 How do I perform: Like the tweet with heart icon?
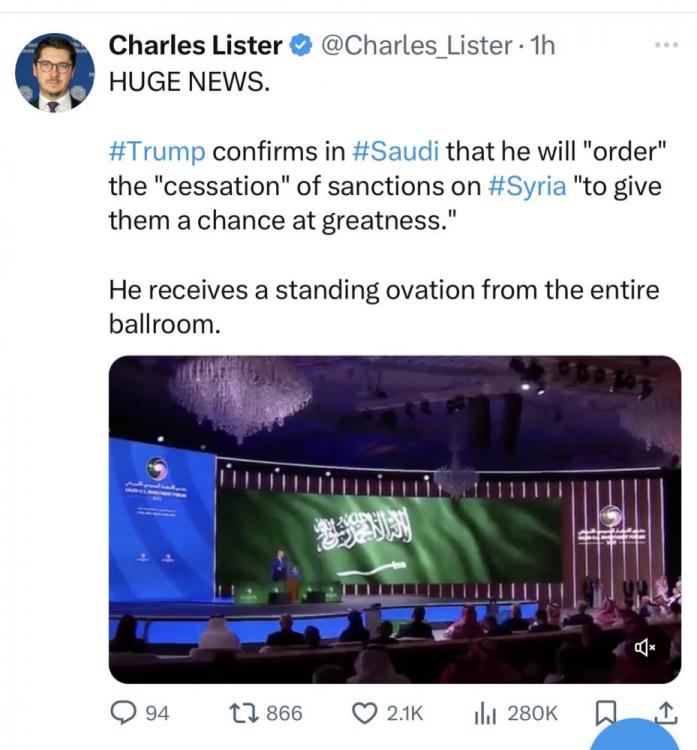click(x=365, y=712)
